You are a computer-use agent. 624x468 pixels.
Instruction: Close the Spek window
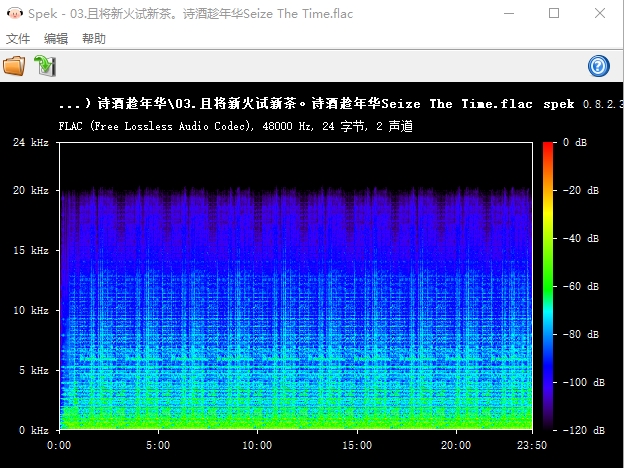600,14
